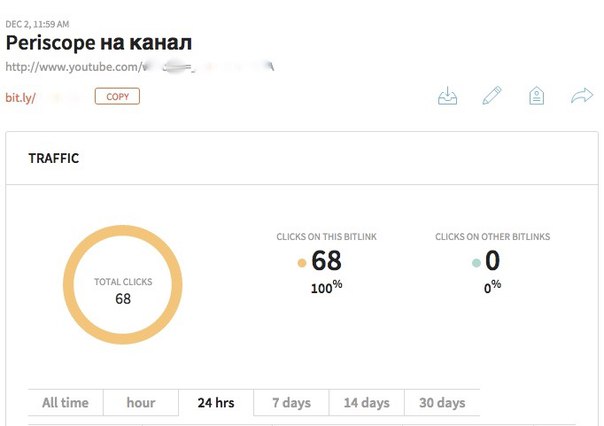The width and height of the screenshot is (604, 426).
Task: Copy the bitlink with COPY button
Action: tap(117, 96)
